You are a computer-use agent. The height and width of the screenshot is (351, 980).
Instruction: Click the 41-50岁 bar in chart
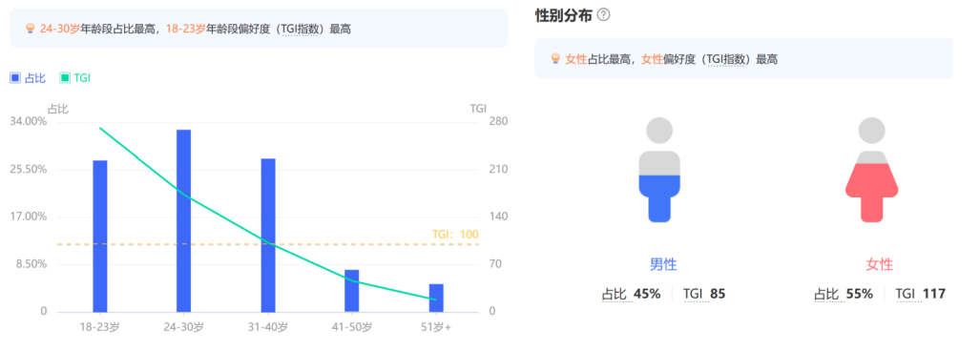[352, 290]
